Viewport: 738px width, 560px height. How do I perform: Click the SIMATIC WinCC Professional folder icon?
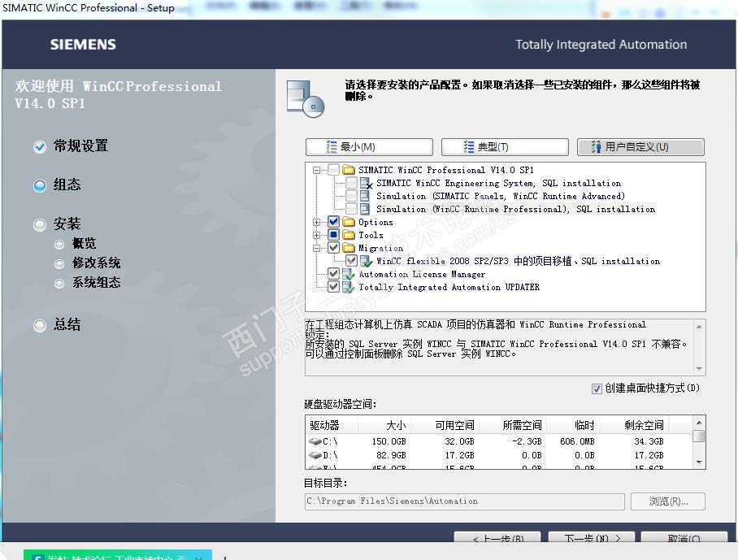(x=349, y=169)
